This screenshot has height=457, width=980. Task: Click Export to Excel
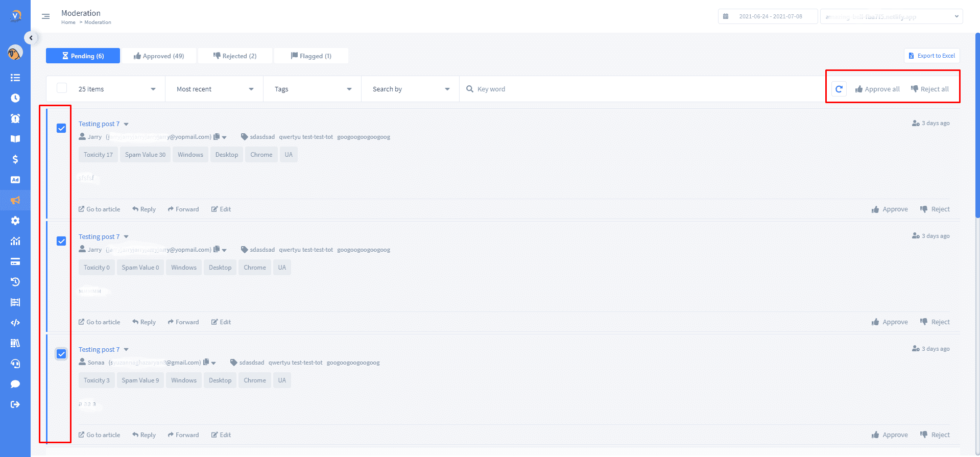932,56
